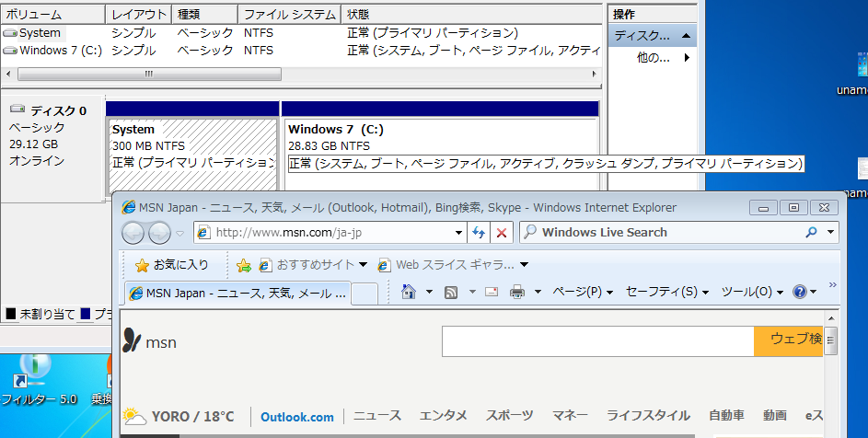Screen dimensions: 868x438
Task: Click the Refresh page icon
Action: coord(479,233)
